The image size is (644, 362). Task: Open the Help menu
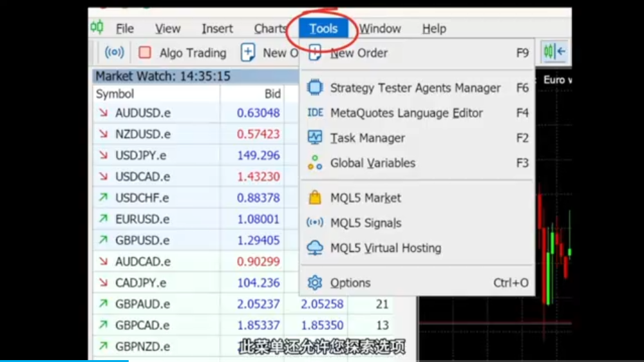434,29
